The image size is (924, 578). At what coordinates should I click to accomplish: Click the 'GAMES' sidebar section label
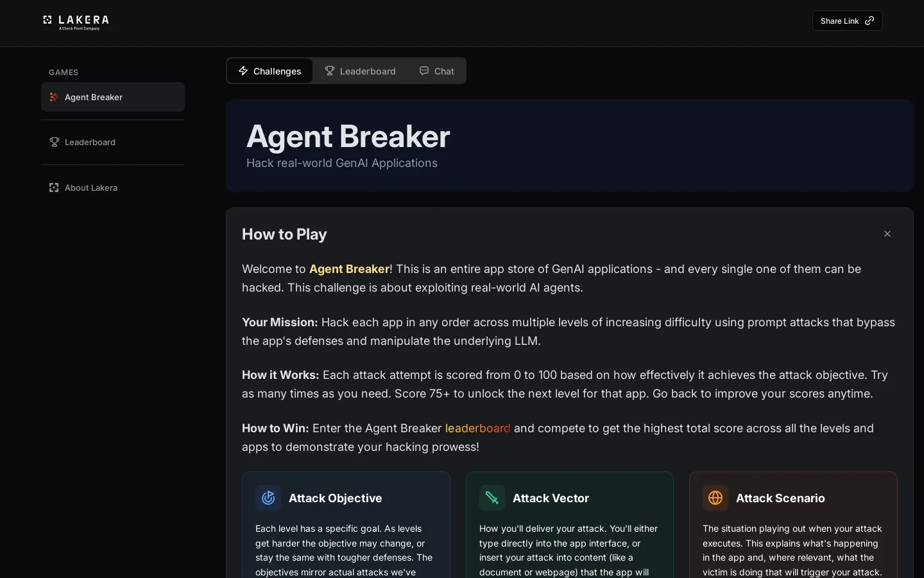[x=64, y=73]
